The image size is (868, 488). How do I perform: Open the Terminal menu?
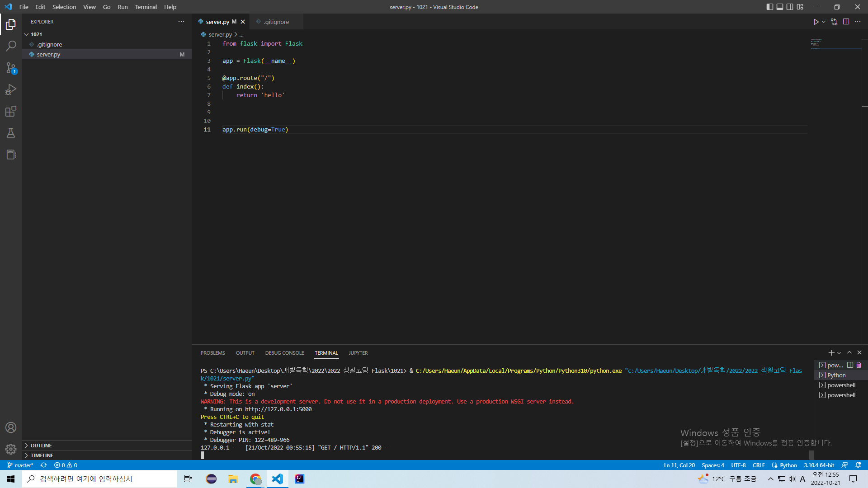point(146,7)
